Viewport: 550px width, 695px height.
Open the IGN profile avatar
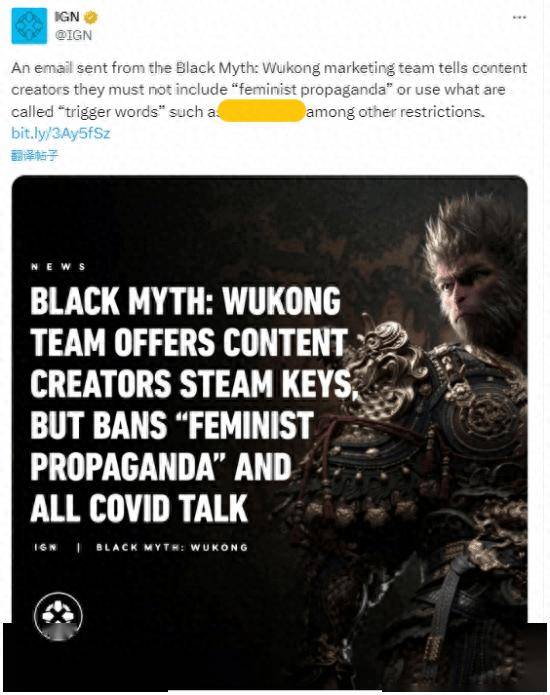pos(29,26)
